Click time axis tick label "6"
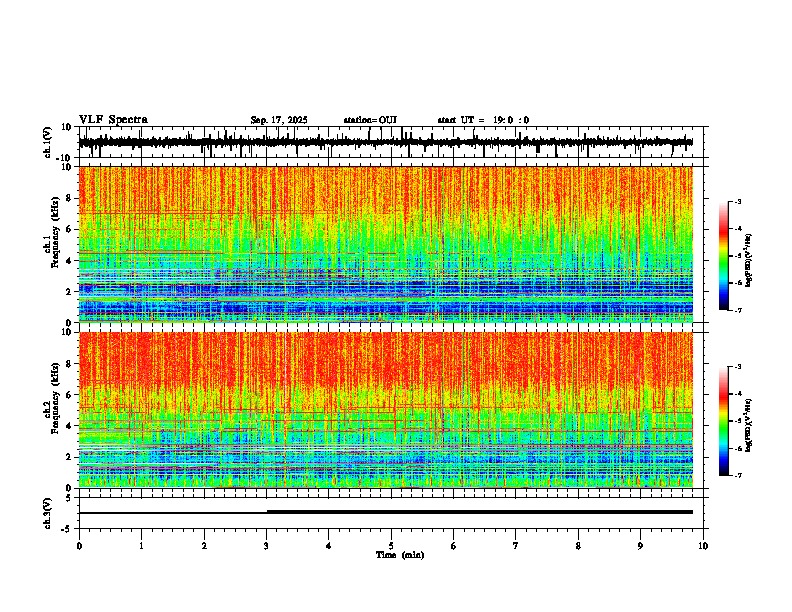This screenshot has height=612, width=792. click(454, 546)
